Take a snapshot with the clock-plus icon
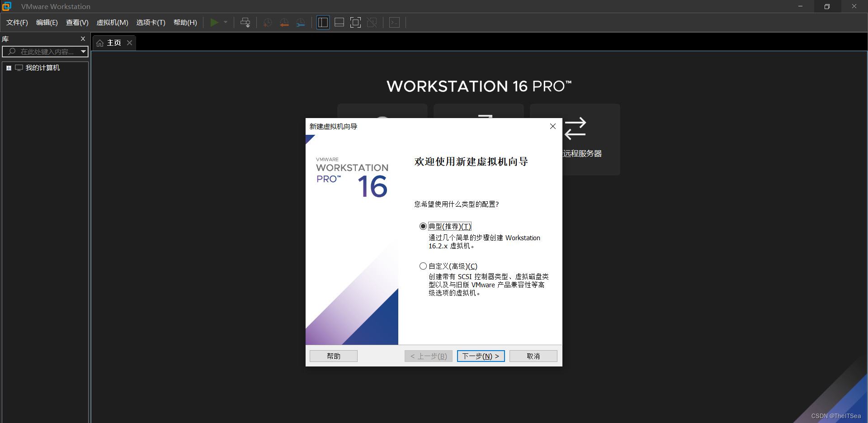This screenshot has height=423, width=868. click(x=267, y=23)
